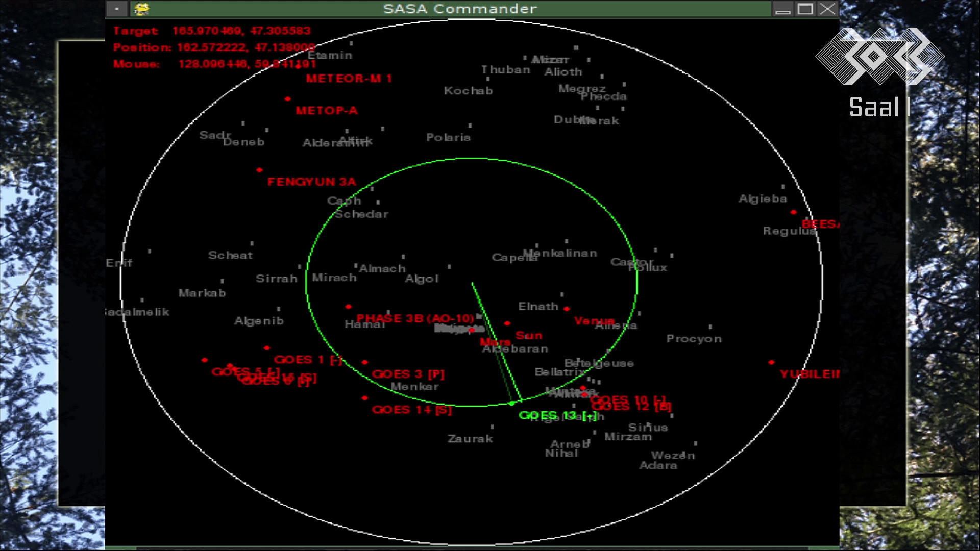Click the Algieba star label
The image size is (980, 551).
(763, 199)
